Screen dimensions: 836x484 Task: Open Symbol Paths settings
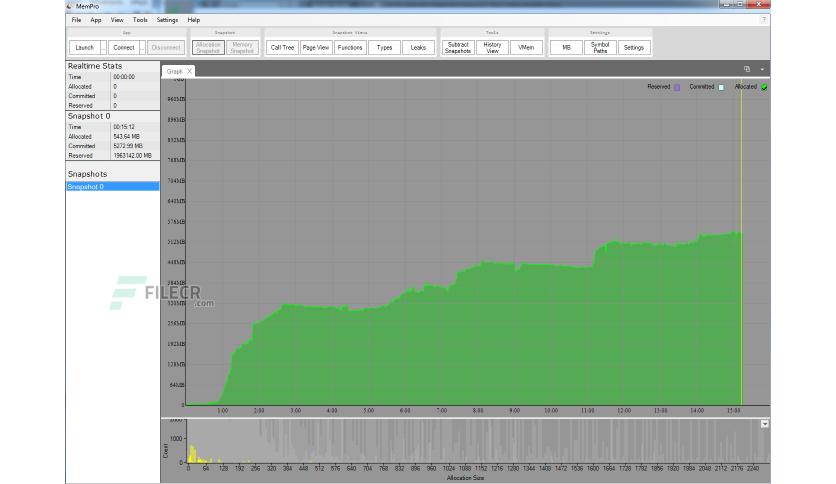point(600,47)
